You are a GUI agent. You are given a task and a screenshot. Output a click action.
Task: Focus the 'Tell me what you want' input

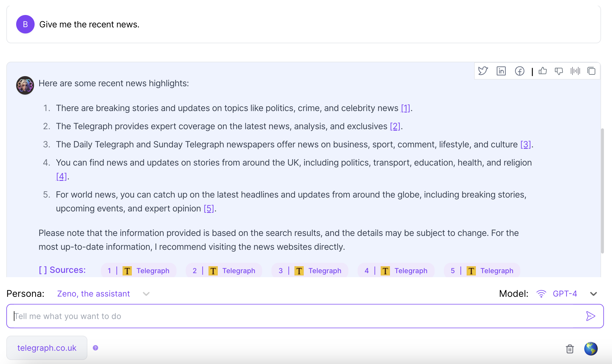(x=297, y=316)
